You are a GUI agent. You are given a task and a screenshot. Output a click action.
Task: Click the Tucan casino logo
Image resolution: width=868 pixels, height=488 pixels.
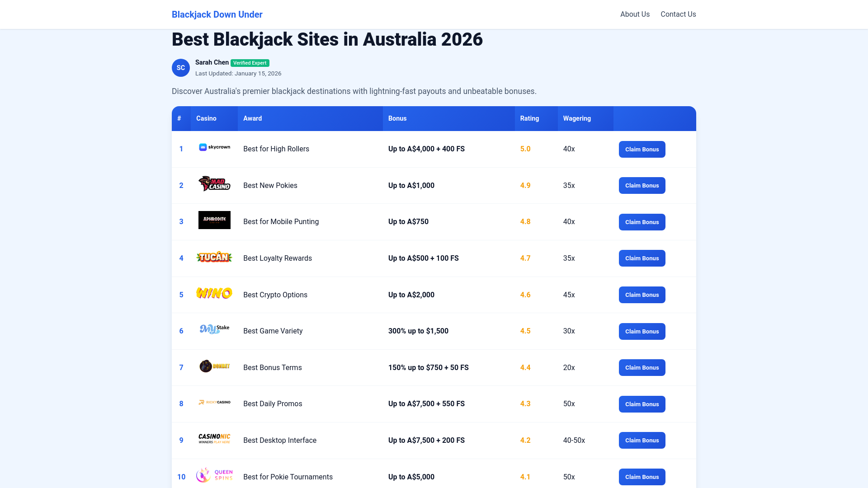coord(214,257)
